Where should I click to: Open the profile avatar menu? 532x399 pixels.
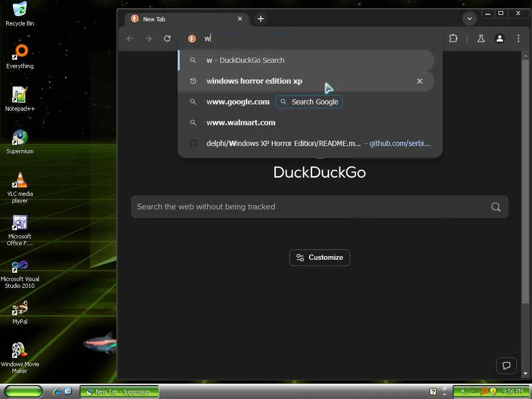coord(499,38)
